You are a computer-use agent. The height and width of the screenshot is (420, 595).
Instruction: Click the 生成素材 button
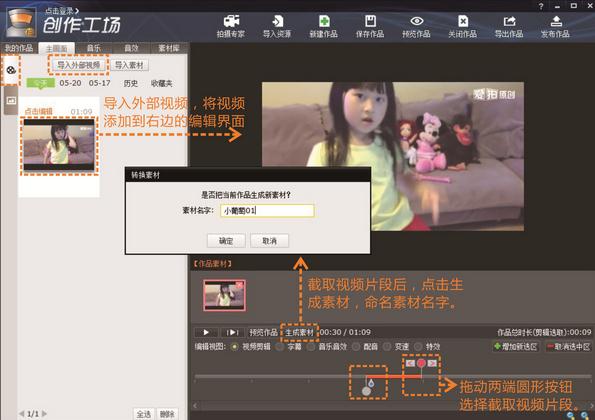[299, 332]
